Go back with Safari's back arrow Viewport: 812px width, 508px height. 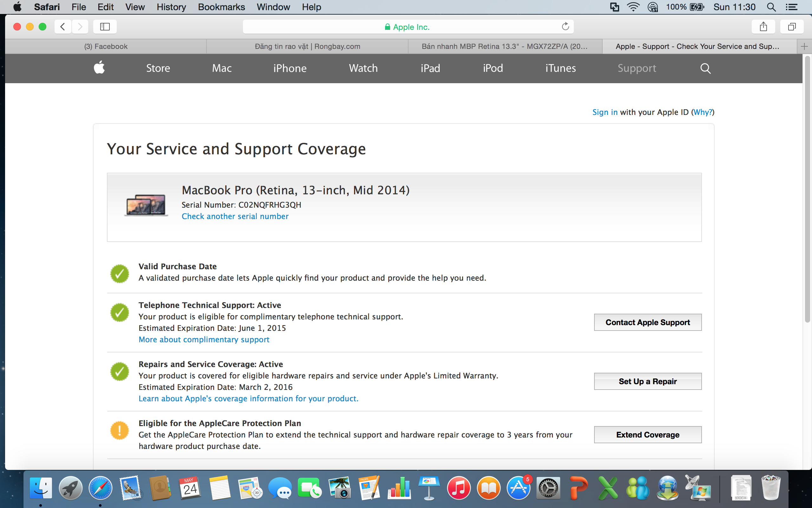pyautogui.click(x=63, y=27)
